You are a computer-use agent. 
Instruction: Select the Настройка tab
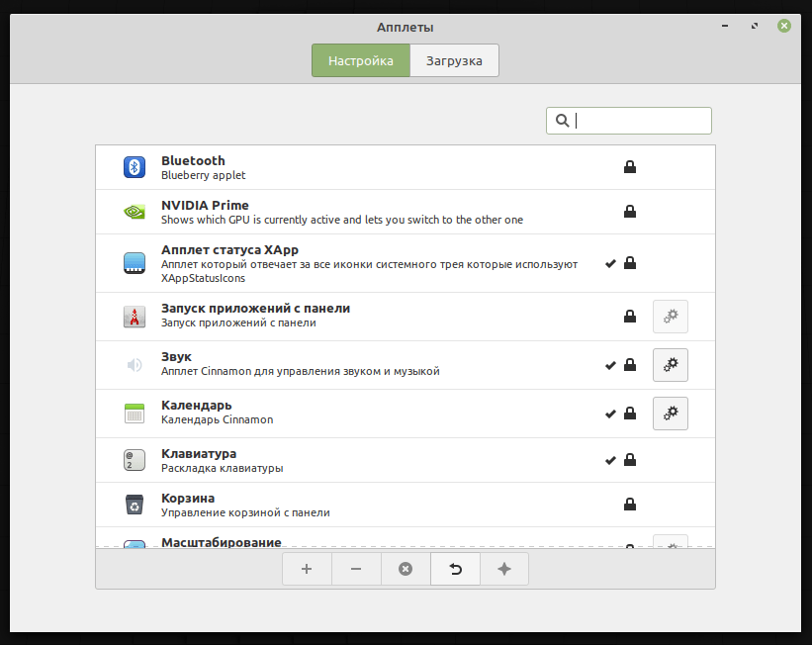361,60
